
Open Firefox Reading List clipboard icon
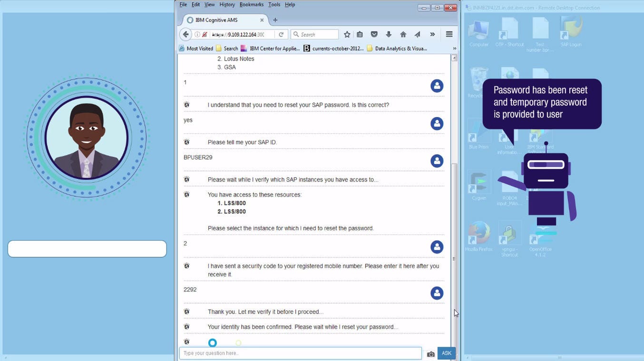(360, 34)
